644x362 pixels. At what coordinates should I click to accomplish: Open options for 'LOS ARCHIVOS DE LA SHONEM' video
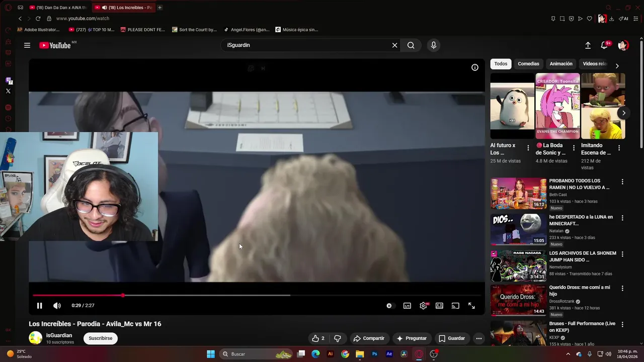click(x=622, y=254)
